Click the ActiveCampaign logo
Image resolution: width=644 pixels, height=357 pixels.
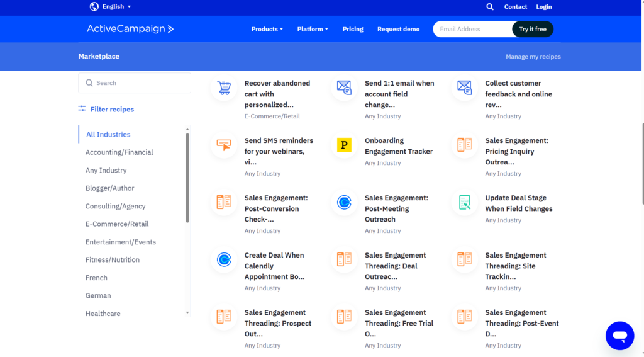click(x=130, y=29)
